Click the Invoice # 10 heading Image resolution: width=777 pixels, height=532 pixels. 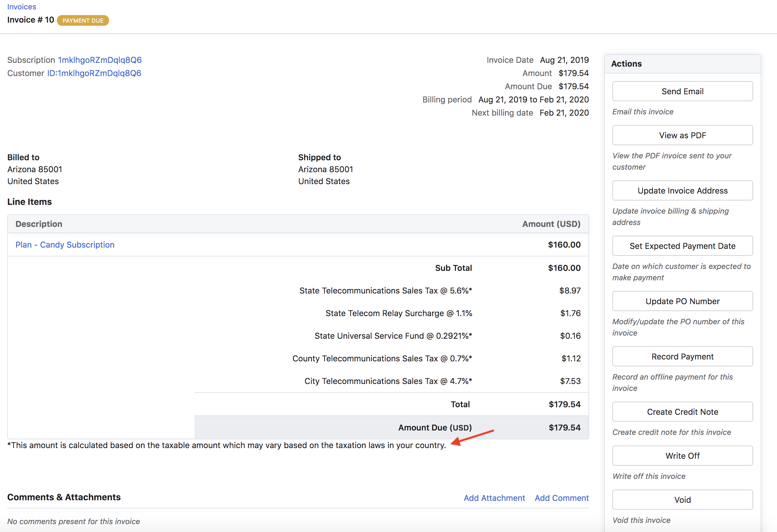pyautogui.click(x=30, y=20)
